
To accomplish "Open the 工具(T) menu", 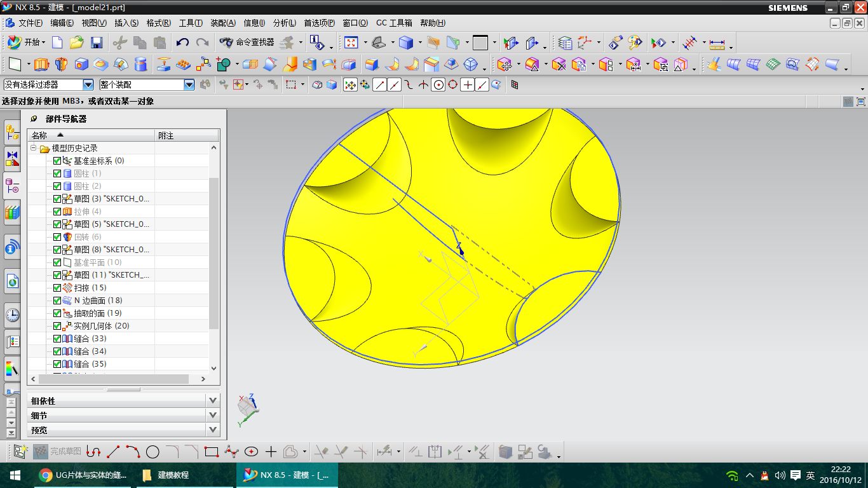I will [191, 23].
